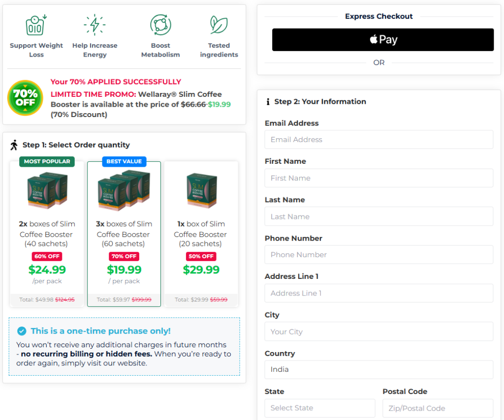Screen dimensions: 504x420
Task: Click the Total: $59.97 line
Action: click(124, 300)
